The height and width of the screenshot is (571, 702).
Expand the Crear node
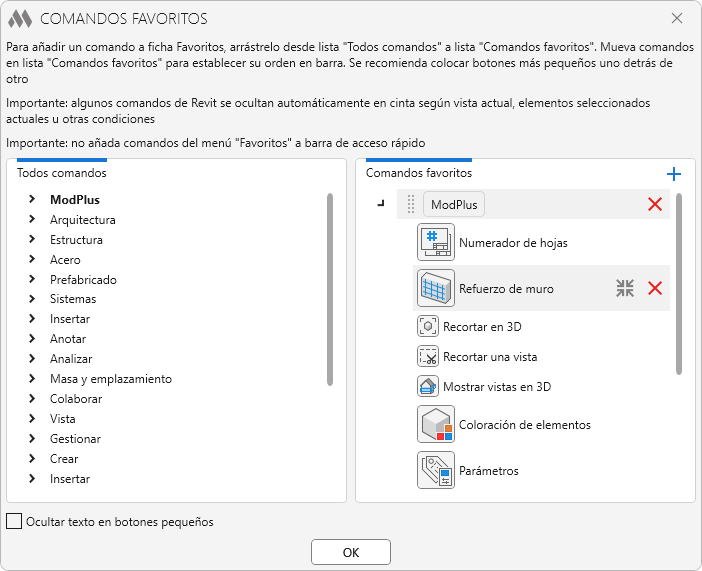click(32, 458)
